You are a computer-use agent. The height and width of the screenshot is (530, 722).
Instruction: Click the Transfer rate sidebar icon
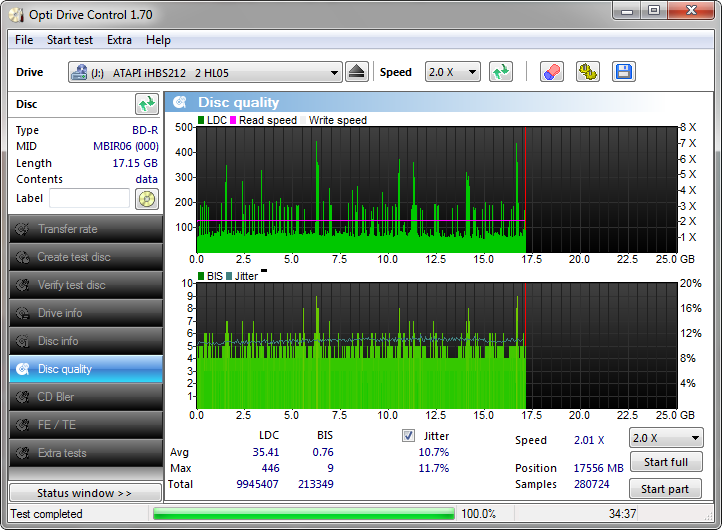(x=22, y=229)
